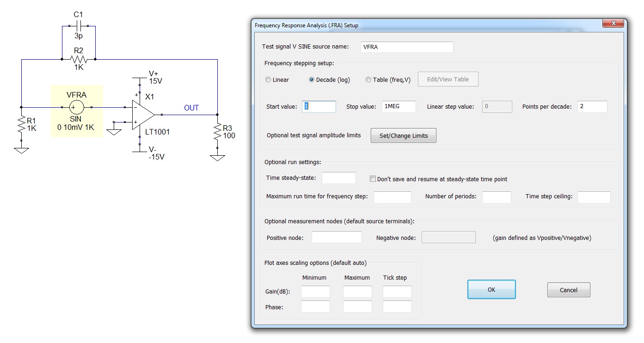Confirm the setup with OK

coord(491,290)
